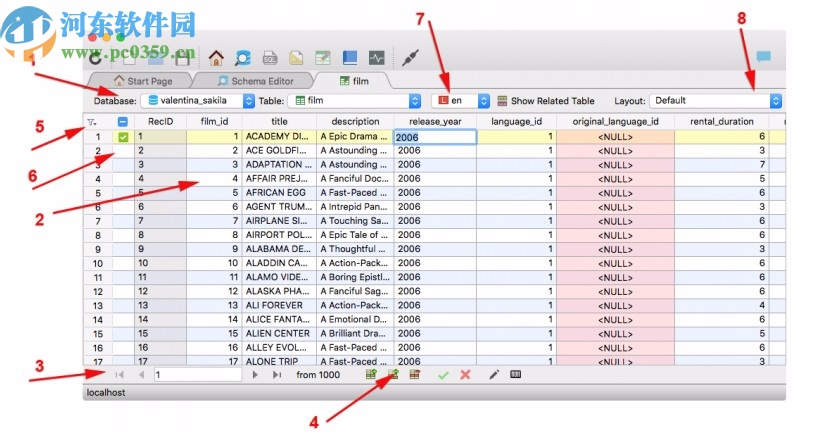Click the second add-record table icon
Screen dimensions: 819x437
click(x=393, y=374)
